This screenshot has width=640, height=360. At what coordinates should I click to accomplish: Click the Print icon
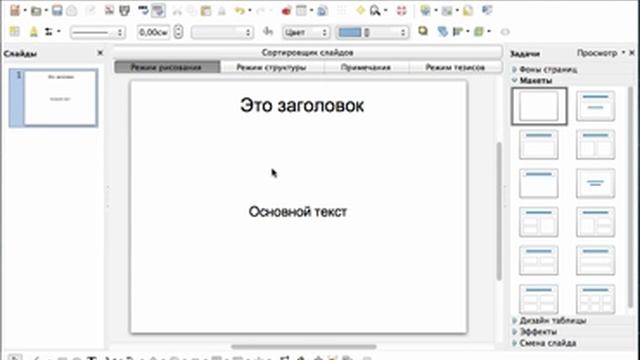124,10
